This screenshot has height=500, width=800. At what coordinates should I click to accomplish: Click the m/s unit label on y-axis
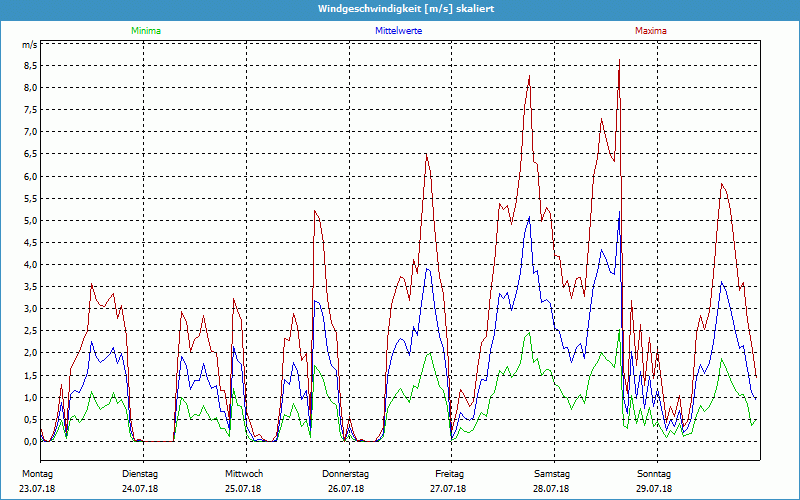coord(29,45)
